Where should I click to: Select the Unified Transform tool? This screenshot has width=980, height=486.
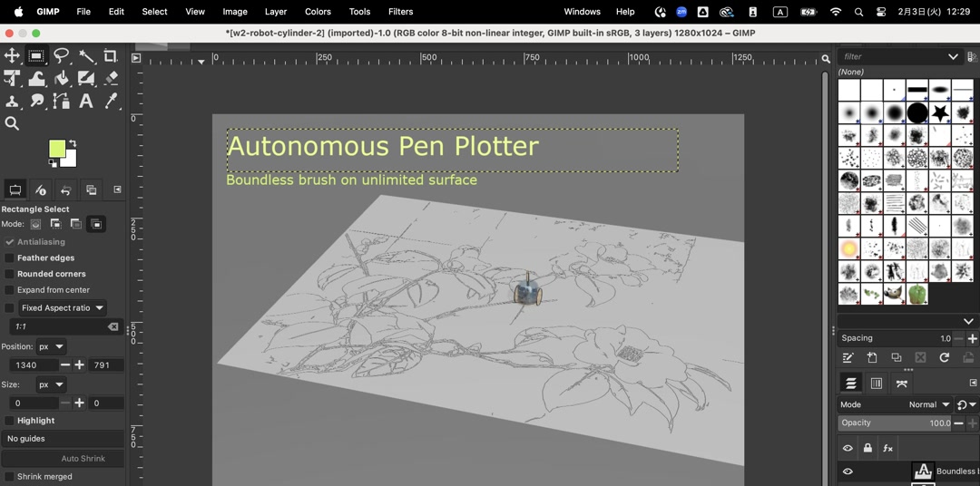pyautogui.click(x=12, y=78)
